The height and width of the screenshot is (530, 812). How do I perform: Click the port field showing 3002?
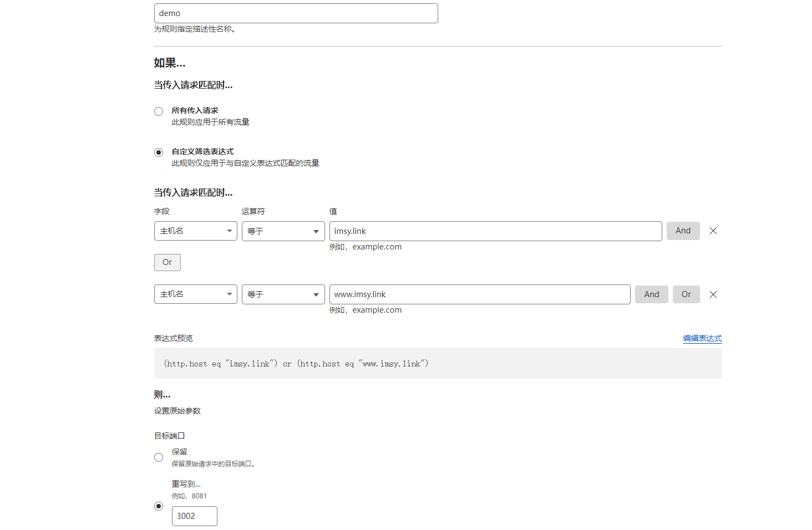point(194,516)
